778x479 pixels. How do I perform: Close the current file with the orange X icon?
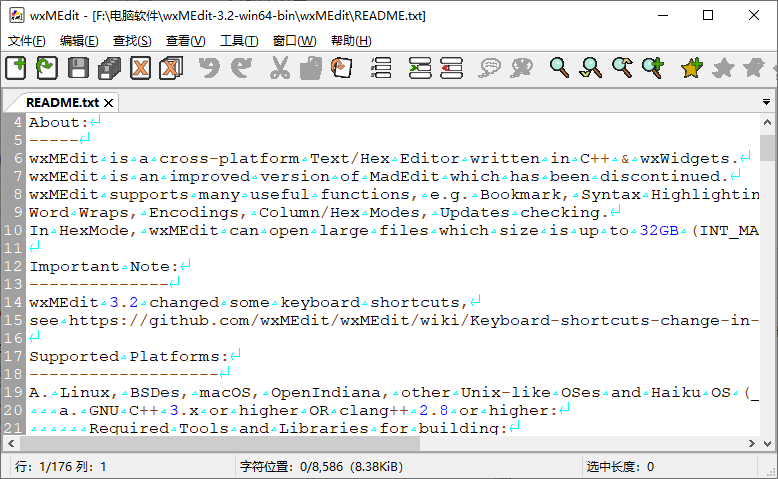tap(140, 68)
